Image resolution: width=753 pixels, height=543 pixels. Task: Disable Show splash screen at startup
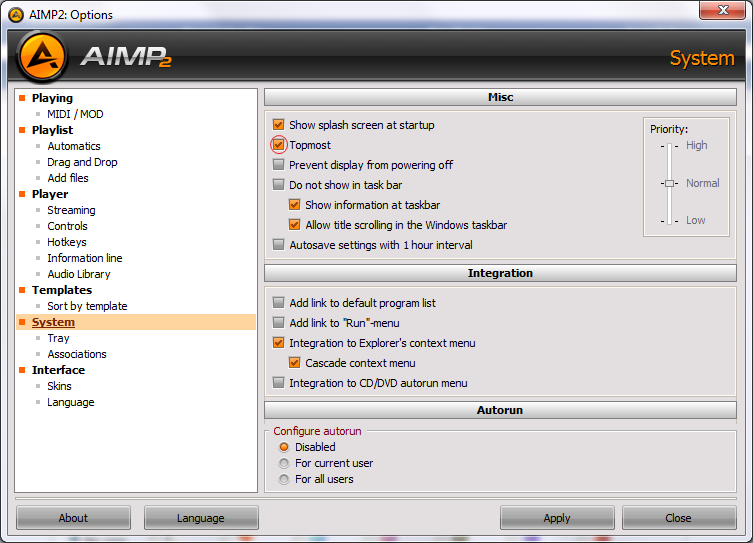279,125
